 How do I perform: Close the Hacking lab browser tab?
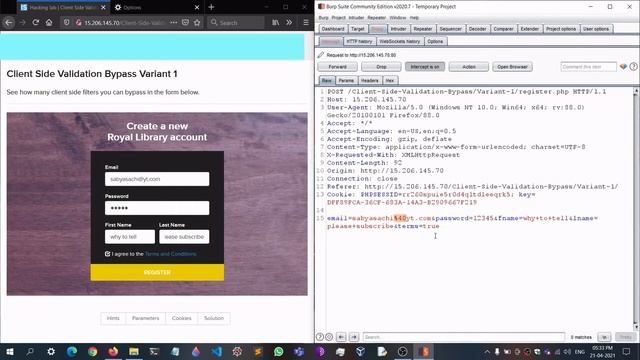click(x=103, y=7)
